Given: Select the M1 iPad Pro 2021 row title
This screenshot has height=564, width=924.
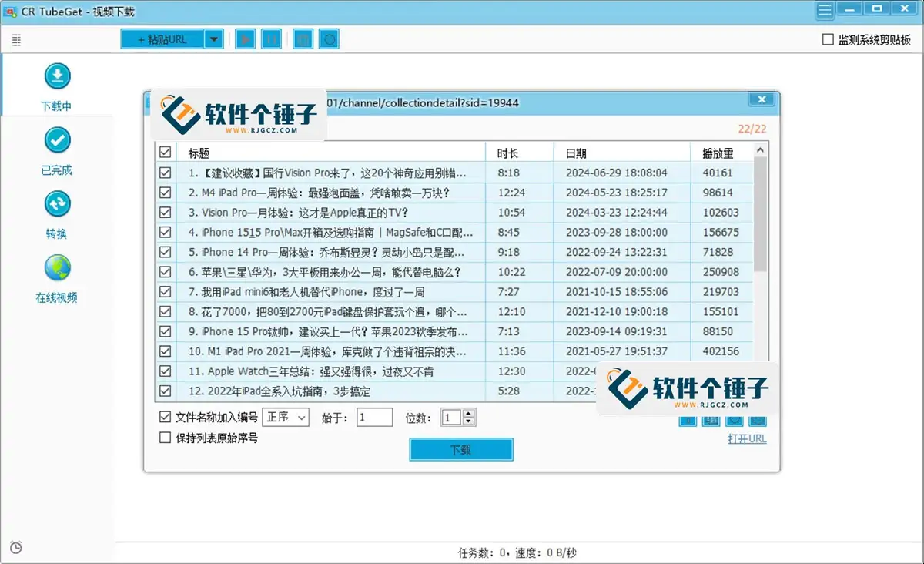Looking at the screenshot, I should pos(327,351).
